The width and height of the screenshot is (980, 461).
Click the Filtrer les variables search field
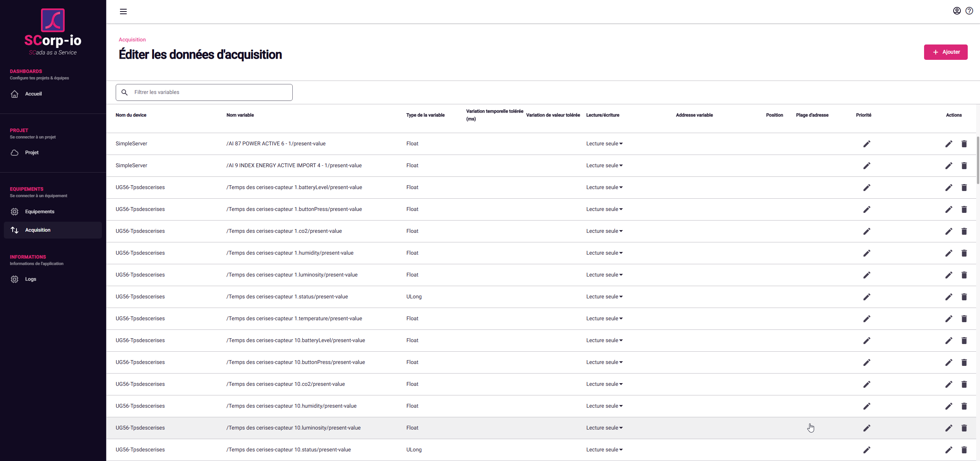tap(211, 92)
